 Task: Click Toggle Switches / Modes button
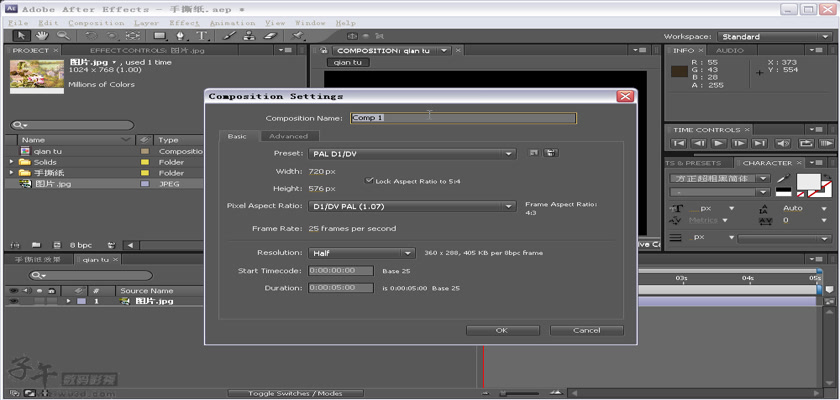tap(295, 394)
